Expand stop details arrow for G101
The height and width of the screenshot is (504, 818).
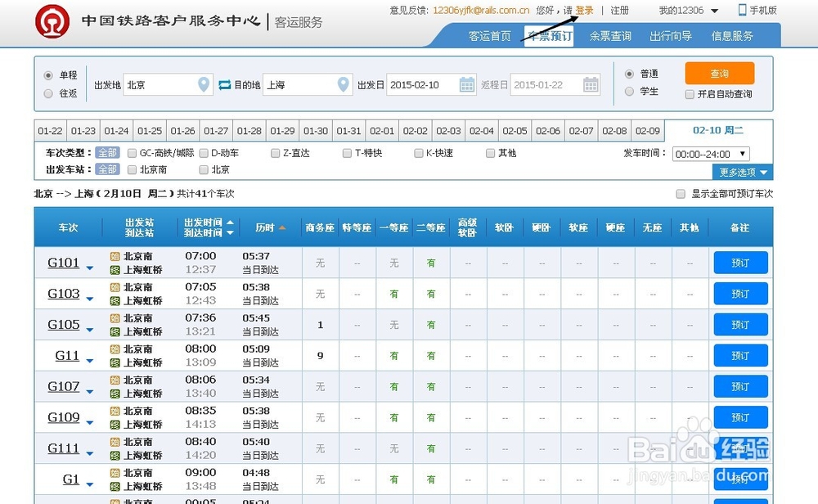coord(90,268)
